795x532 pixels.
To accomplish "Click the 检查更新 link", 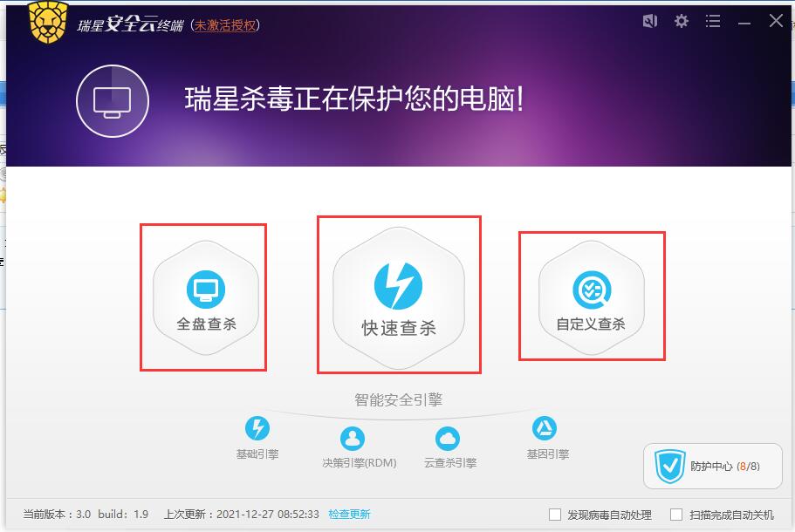I will [x=349, y=515].
